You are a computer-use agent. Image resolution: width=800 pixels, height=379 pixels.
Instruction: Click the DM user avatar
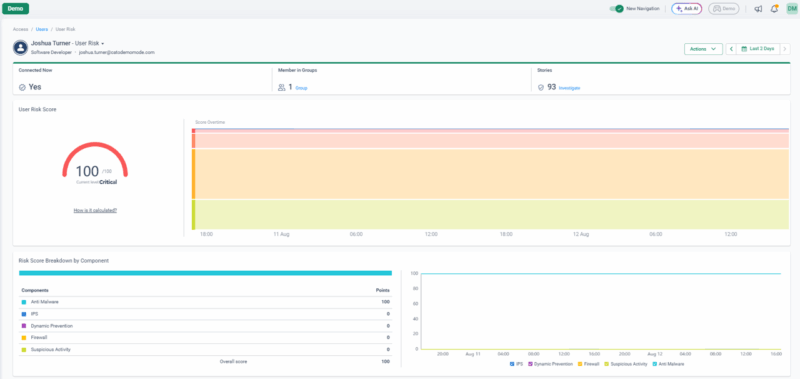791,9
